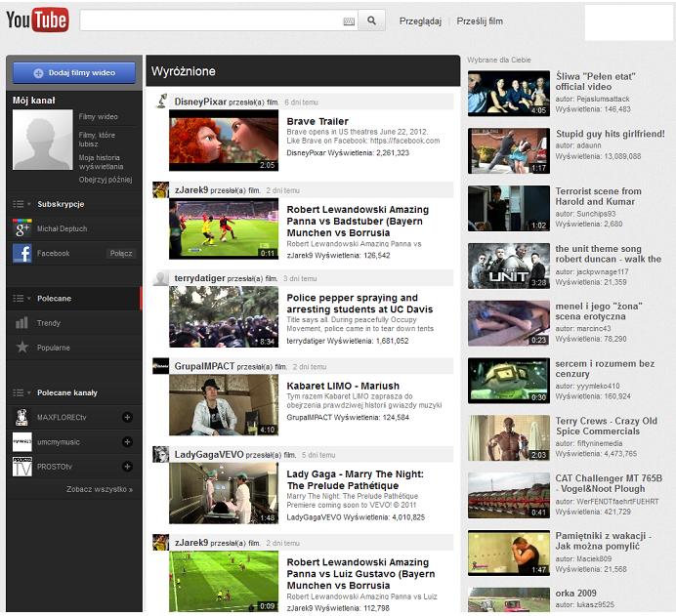This screenshot has height=616, width=676.
Task: Click the Facebook icon in sidebar
Action: (x=21, y=254)
